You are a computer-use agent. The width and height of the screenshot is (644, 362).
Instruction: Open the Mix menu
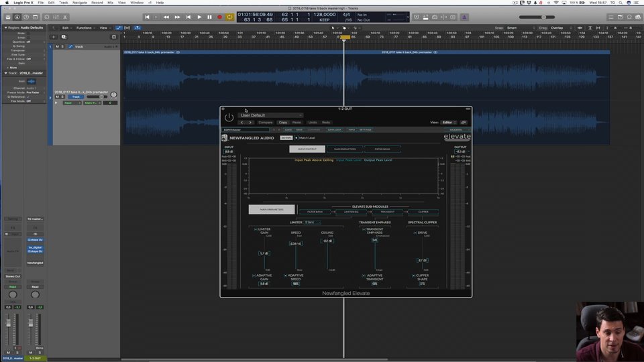coord(110,3)
